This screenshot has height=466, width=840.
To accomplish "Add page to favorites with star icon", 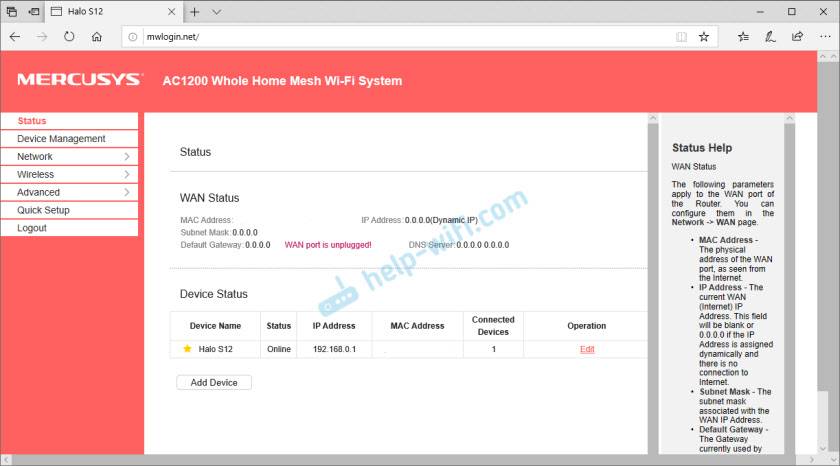I will pos(704,36).
